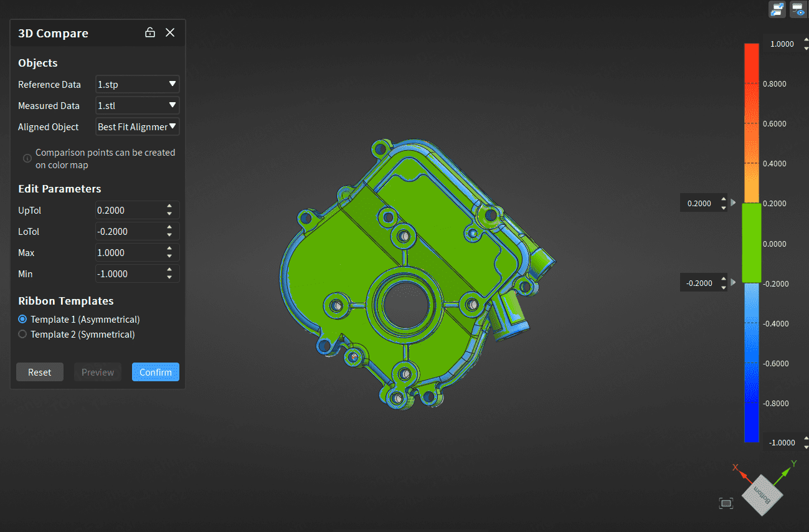Screen dimensions: 809x532
Task: Step up the color bar -0.2000 value
Action: click(723, 279)
